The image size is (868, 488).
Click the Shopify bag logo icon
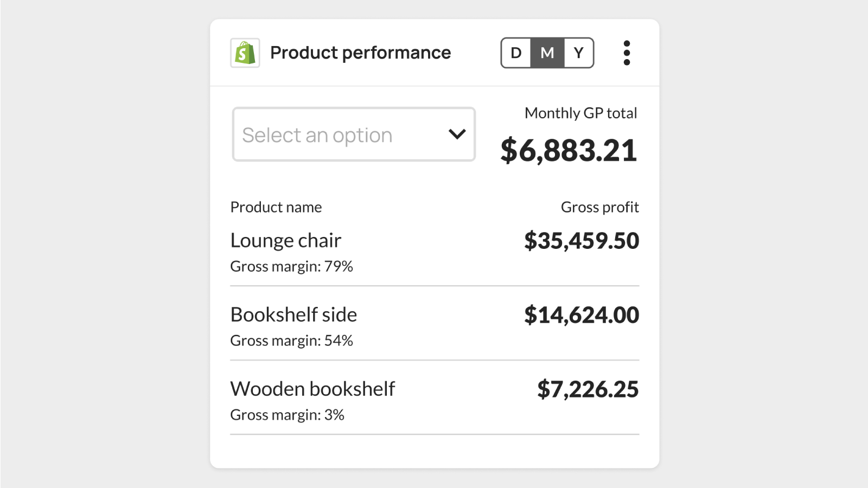point(245,53)
